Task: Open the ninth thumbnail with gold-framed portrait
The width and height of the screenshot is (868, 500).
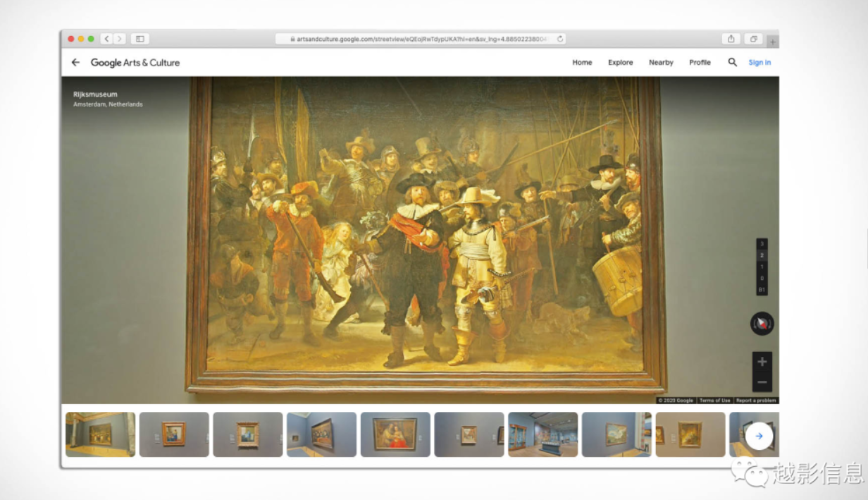Action: point(690,434)
